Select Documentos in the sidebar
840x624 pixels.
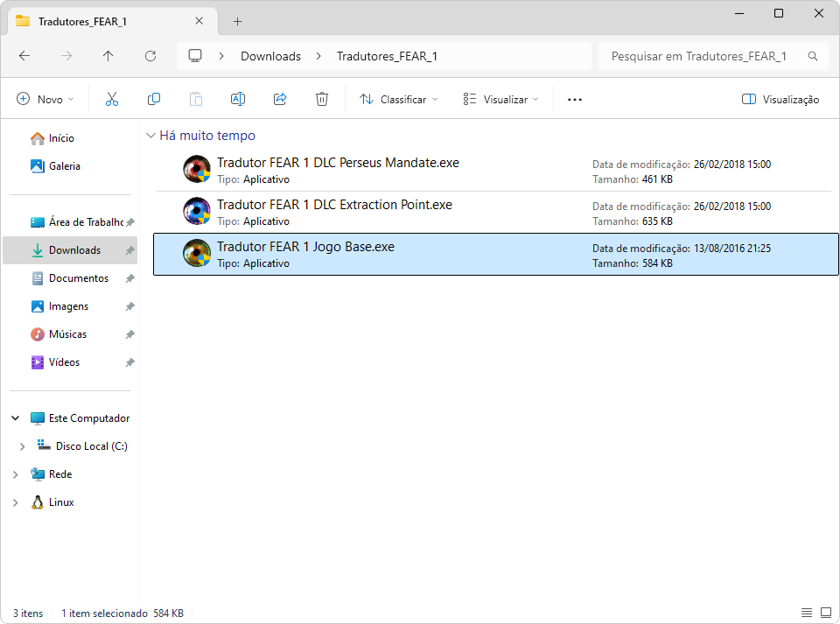click(78, 278)
